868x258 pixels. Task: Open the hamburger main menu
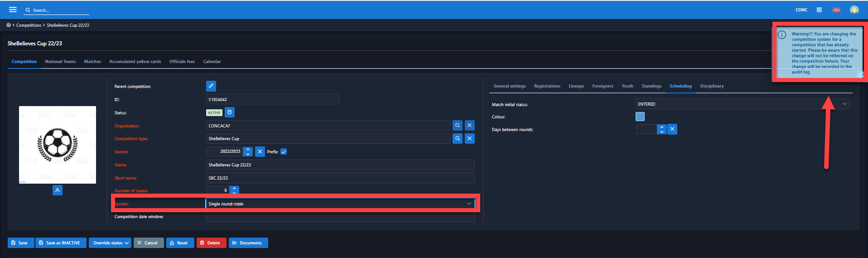13,10
